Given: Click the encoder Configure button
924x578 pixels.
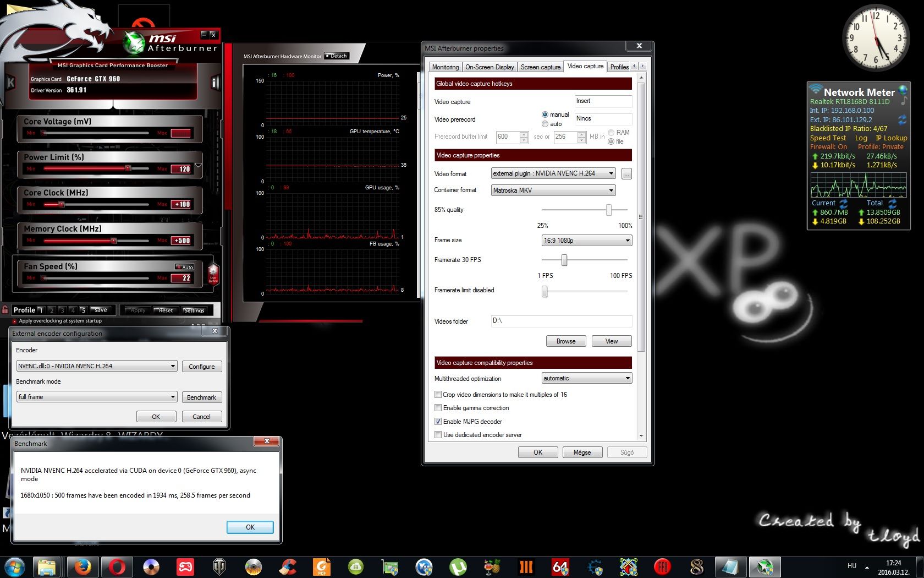Looking at the screenshot, I should (202, 367).
